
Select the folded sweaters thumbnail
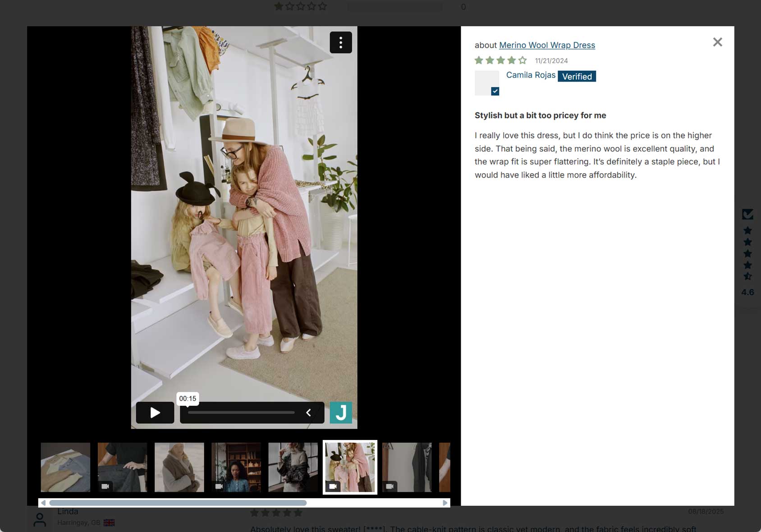point(65,467)
